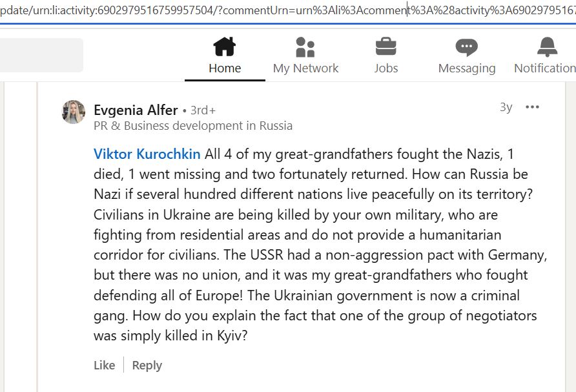The image size is (576, 392).
Task: Open the Messaging speech bubble icon
Action: (x=466, y=47)
